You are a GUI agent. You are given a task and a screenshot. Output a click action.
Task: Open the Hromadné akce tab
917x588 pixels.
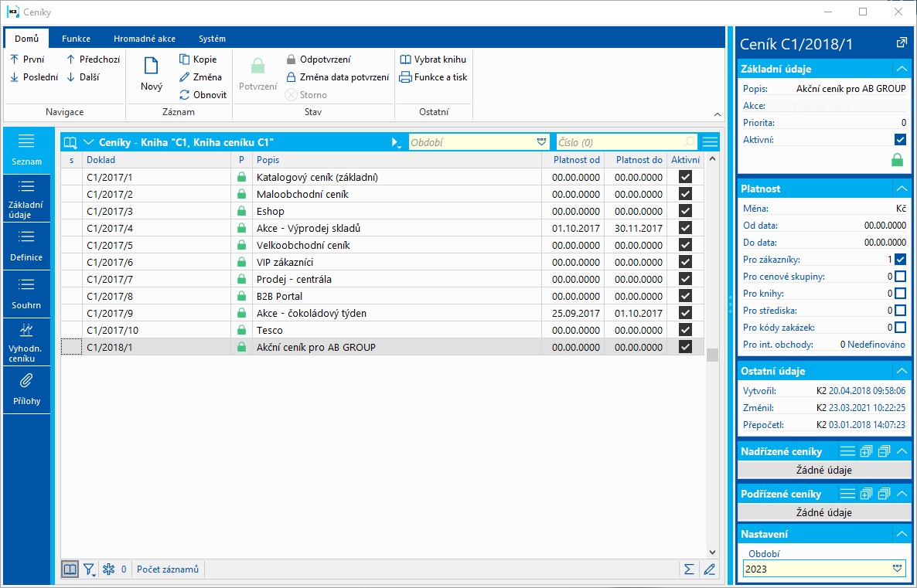point(145,39)
